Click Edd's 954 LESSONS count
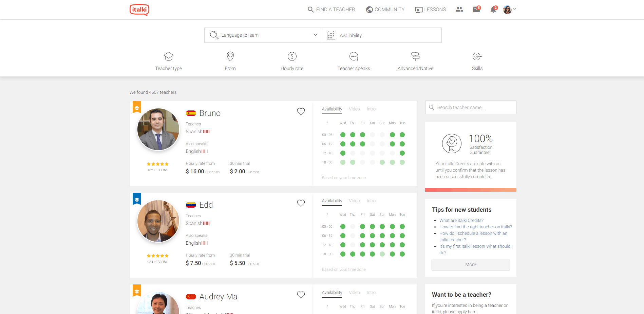The height and width of the screenshot is (314, 644). pyautogui.click(x=158, y=262)
